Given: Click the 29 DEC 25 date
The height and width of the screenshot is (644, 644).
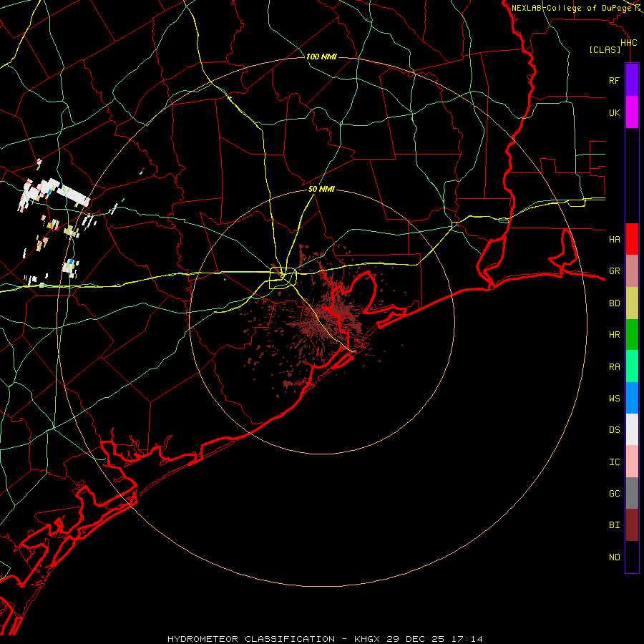Looking at the screenshot, I should [415, 639].
